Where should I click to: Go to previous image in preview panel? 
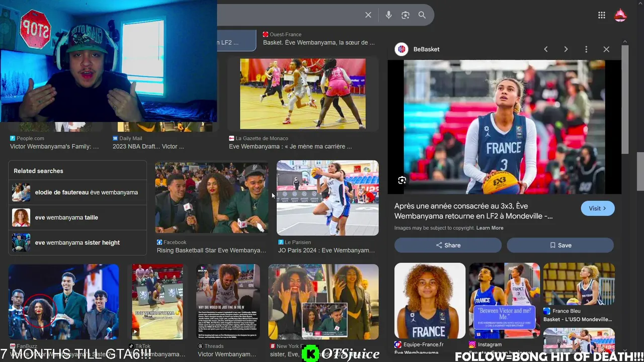click(x=546, y=49)
